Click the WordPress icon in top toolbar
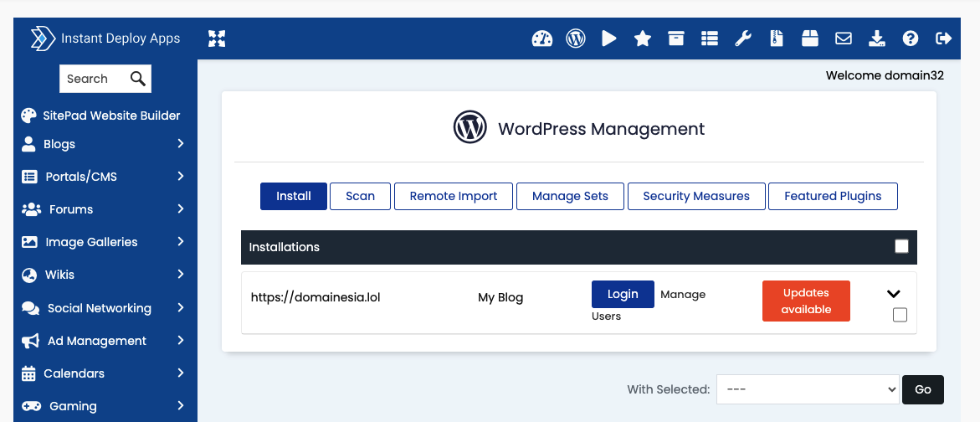The width and height of the screenshot is (980, 422). [x=575, y=39]
